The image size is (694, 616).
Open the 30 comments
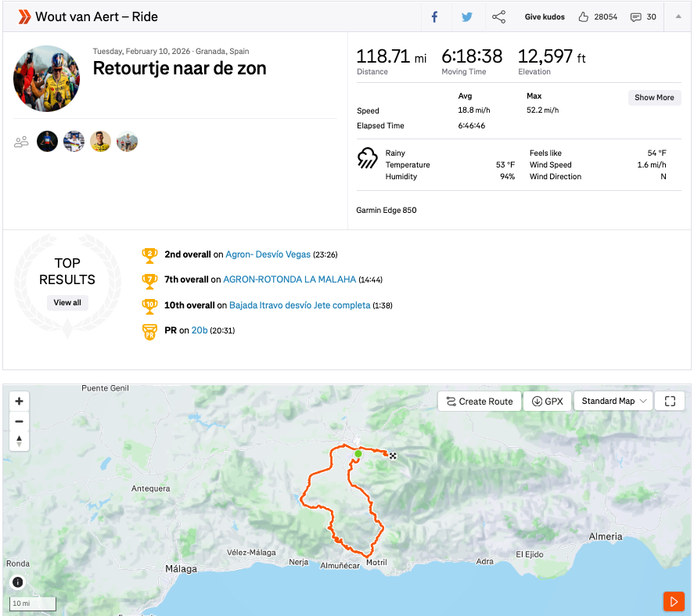[643, 16]
